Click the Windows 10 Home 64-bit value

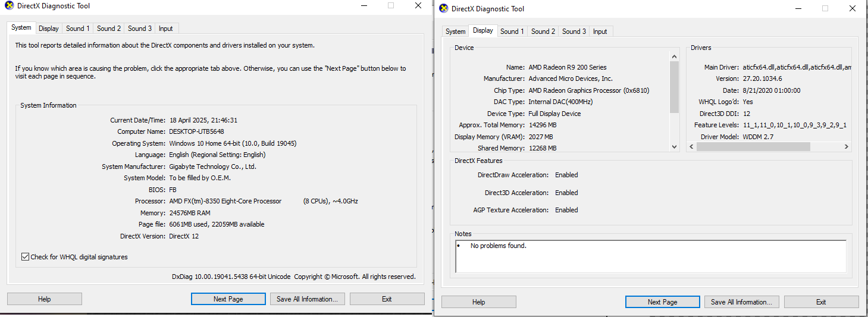233,143
